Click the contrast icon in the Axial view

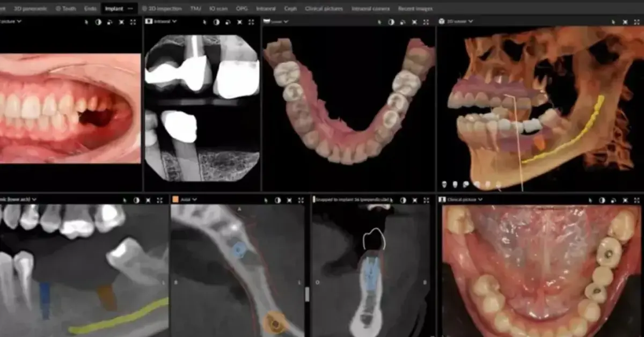point(277,200)
